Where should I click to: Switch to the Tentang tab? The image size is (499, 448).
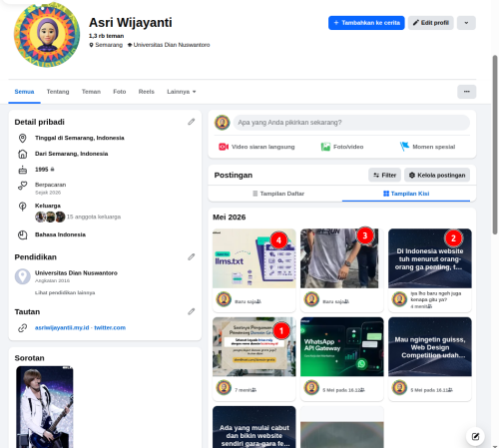click(58, 92)
